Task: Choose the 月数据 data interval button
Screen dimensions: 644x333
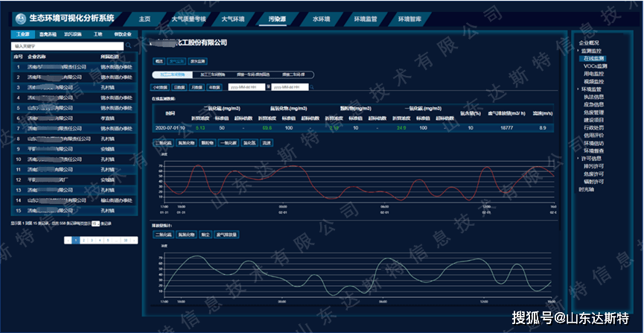Action: 197,88
